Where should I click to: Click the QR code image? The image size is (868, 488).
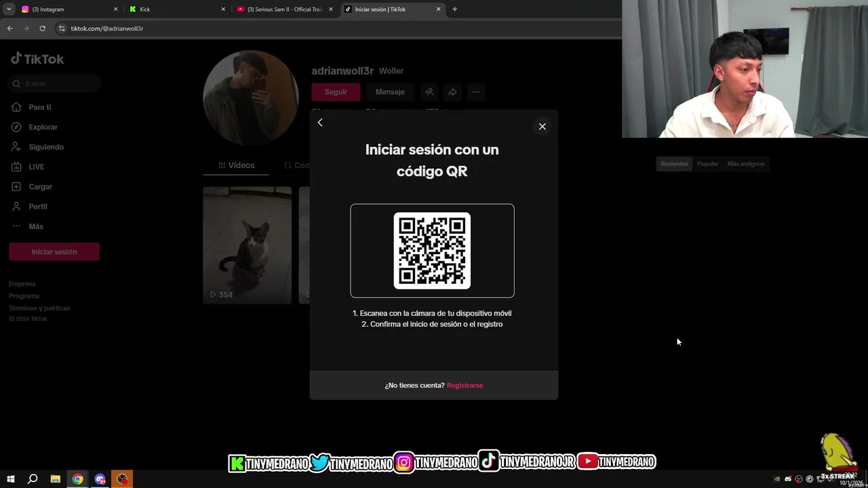pos(432,251)
